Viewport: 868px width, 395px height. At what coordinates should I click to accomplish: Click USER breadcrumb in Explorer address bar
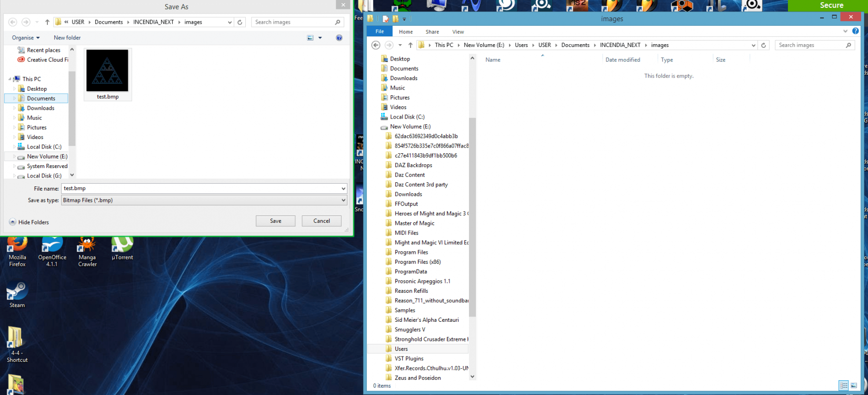544,45
